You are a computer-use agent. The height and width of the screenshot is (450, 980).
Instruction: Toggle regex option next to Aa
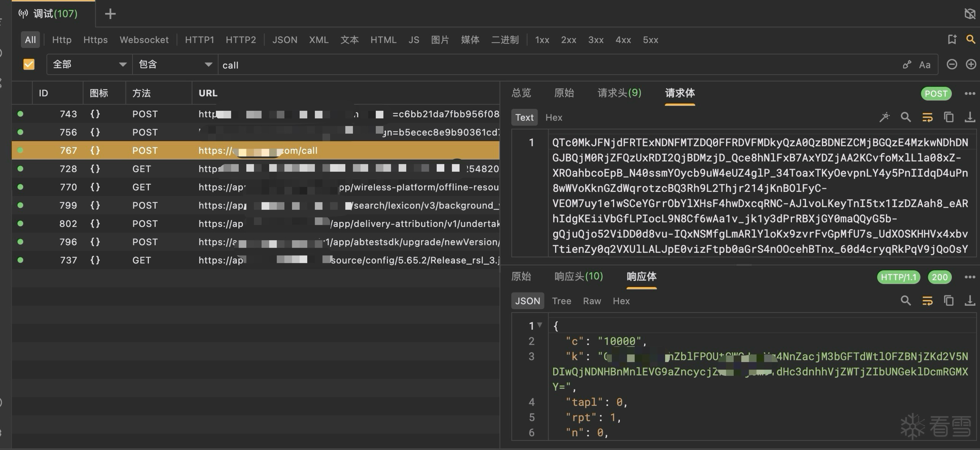point(907,65)
